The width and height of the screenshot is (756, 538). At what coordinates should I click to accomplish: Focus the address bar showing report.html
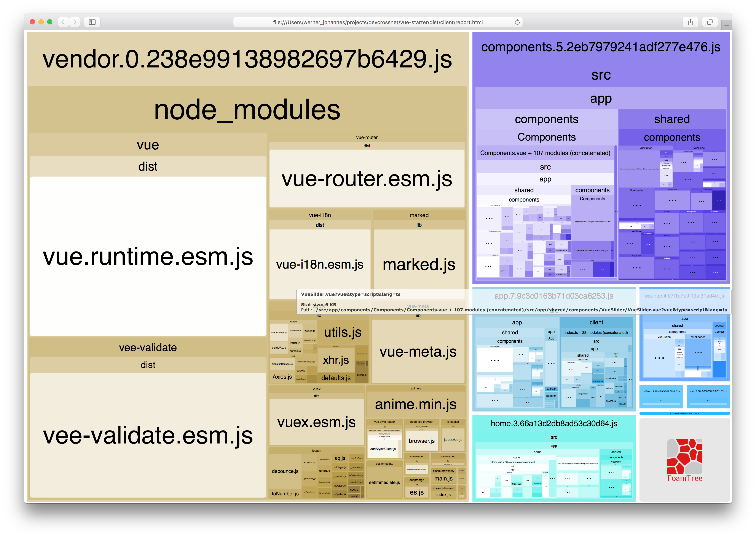coord(378,22)
